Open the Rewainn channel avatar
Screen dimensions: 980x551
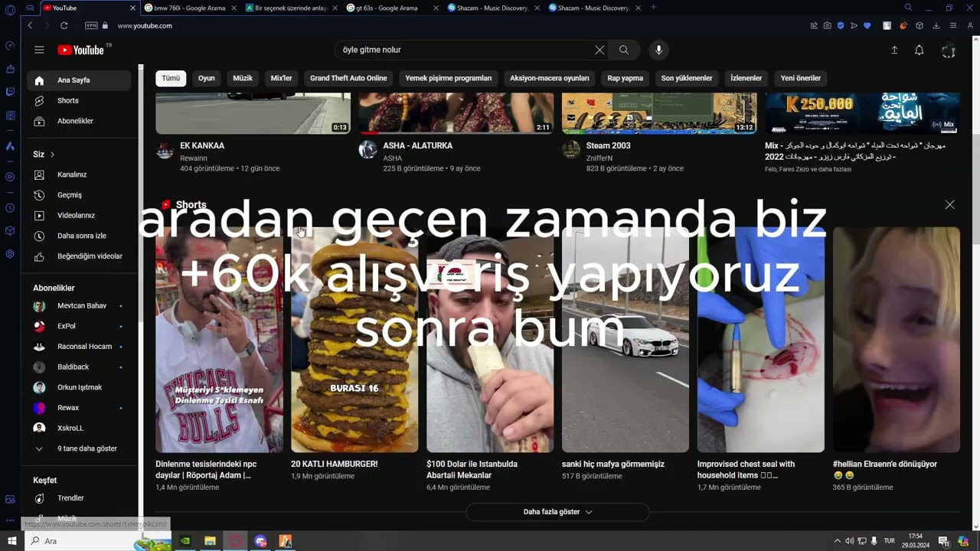coord(165,150)
